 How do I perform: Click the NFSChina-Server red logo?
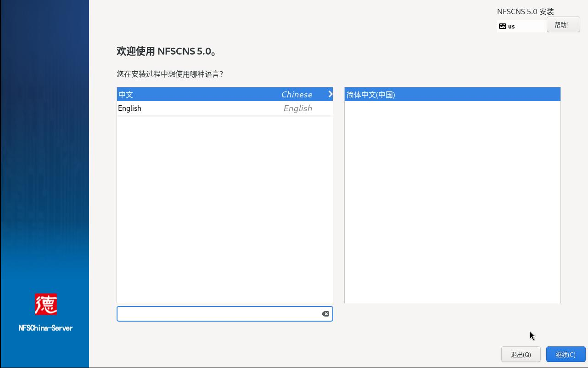46,304
